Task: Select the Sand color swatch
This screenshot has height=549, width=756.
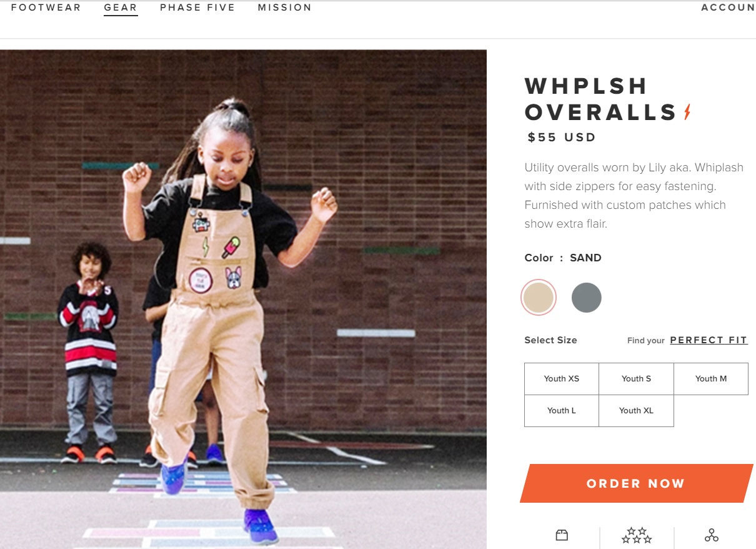Action: [x=539, y=297]
